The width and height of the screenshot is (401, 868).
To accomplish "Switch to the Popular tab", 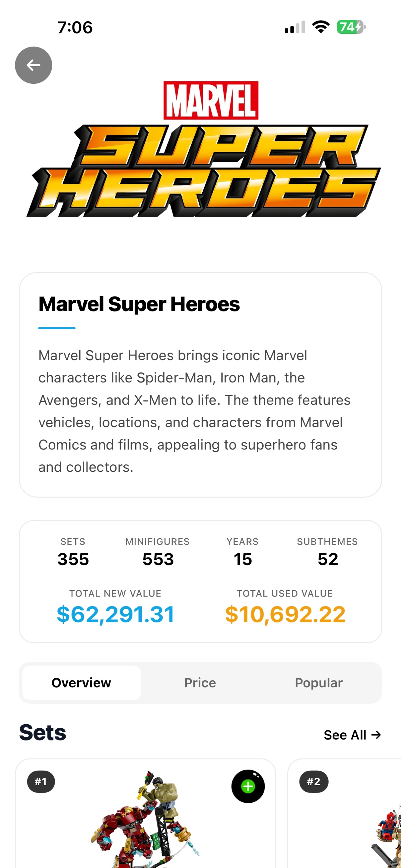I will click(x=319, y=683).
